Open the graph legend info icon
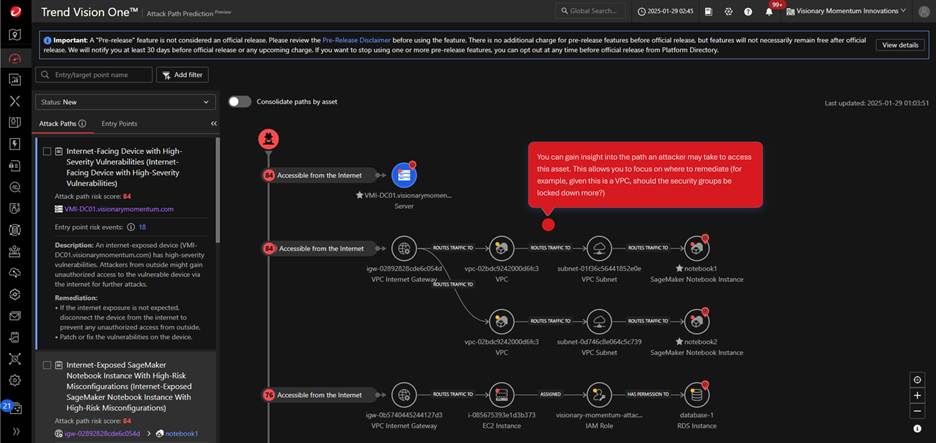 [x=917, y=429]
